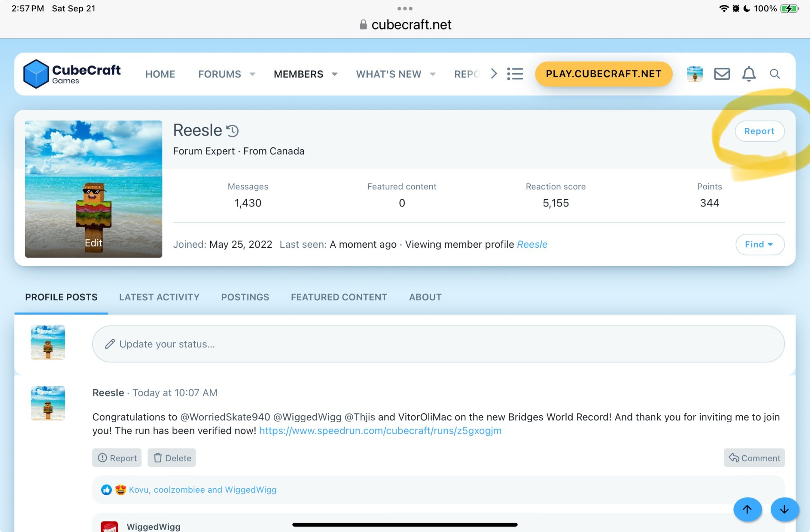Click the WiggedWigg commenter name
The image size is (810, 532).
click(x=153, y=526)
